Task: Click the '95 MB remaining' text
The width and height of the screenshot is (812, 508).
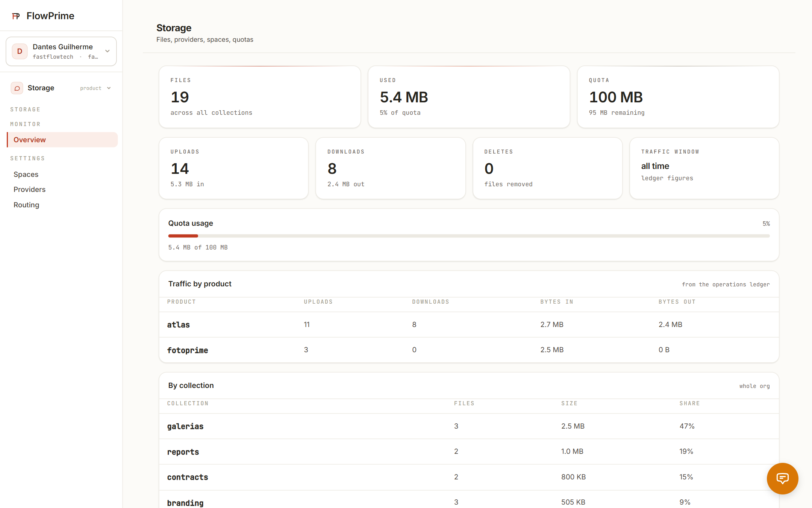Action: 617,113
